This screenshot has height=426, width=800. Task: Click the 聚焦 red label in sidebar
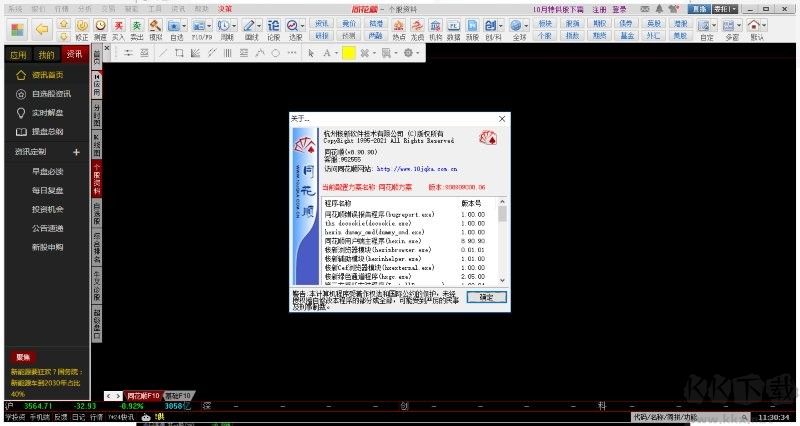23,357
